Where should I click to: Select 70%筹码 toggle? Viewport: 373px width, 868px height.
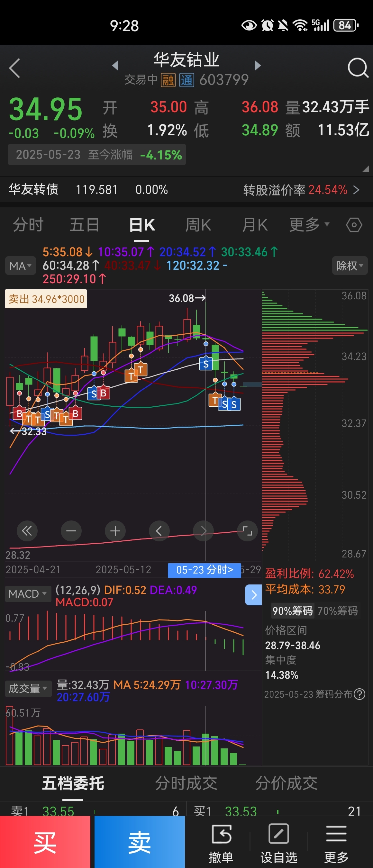tap(338, 610)
